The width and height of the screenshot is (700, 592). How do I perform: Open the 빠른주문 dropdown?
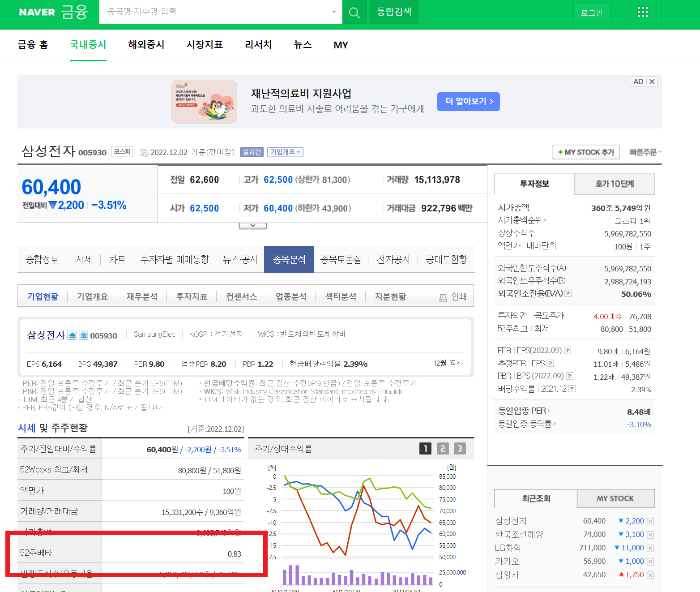(645, 152)
